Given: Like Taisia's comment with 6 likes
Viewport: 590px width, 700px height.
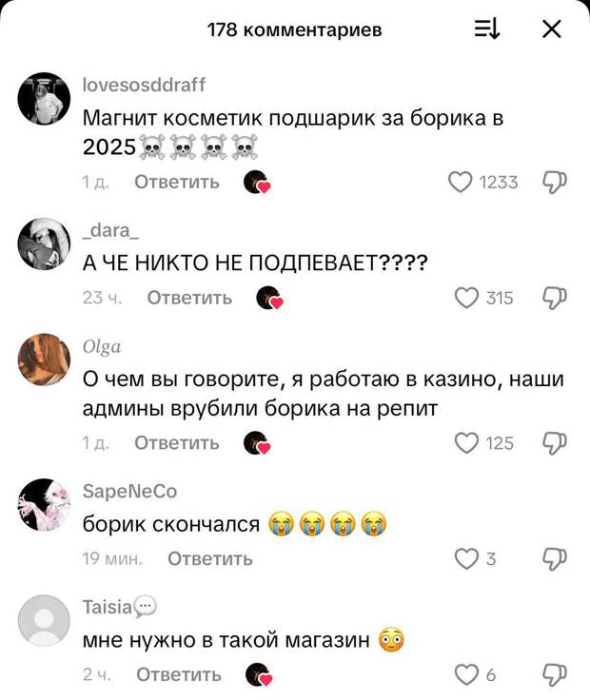Looking at the screenshot, I should [466, 674].
